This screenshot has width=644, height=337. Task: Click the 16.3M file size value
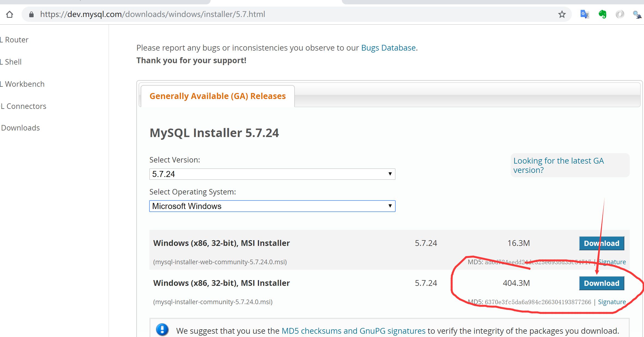point(518,243)
